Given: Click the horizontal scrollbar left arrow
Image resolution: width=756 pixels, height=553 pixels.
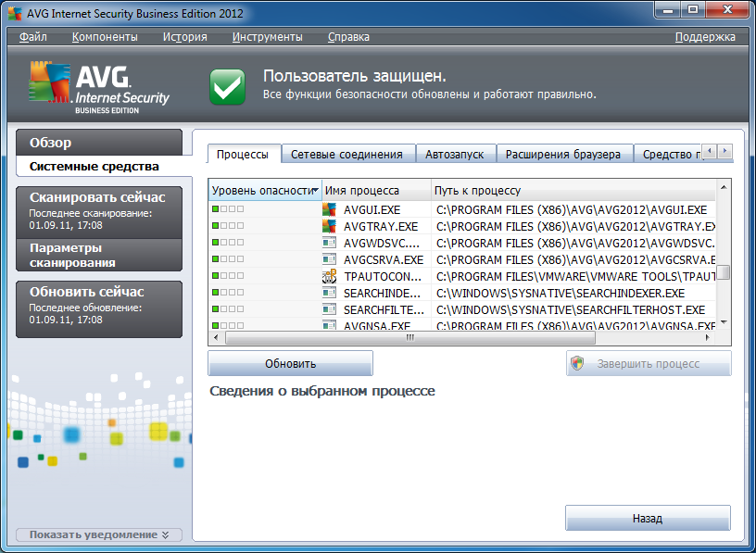Looking at the screenshot, I should [x=216, y=337].
